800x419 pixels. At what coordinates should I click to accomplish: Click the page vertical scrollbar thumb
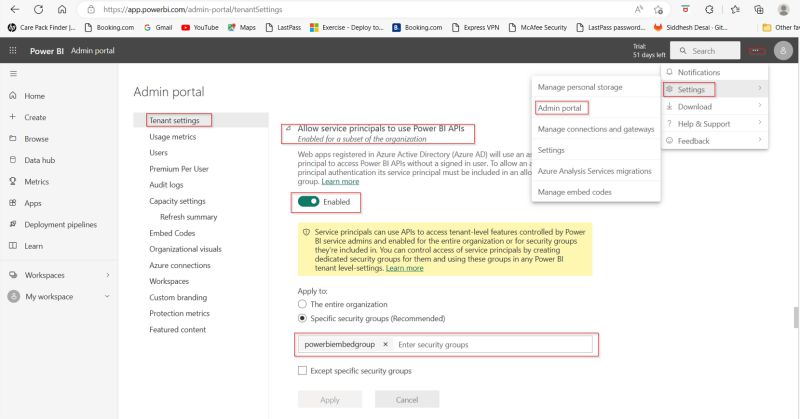coord(796,317)
